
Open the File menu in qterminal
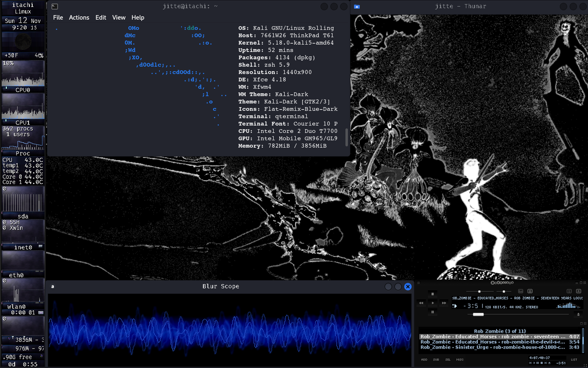pos(58,17)
